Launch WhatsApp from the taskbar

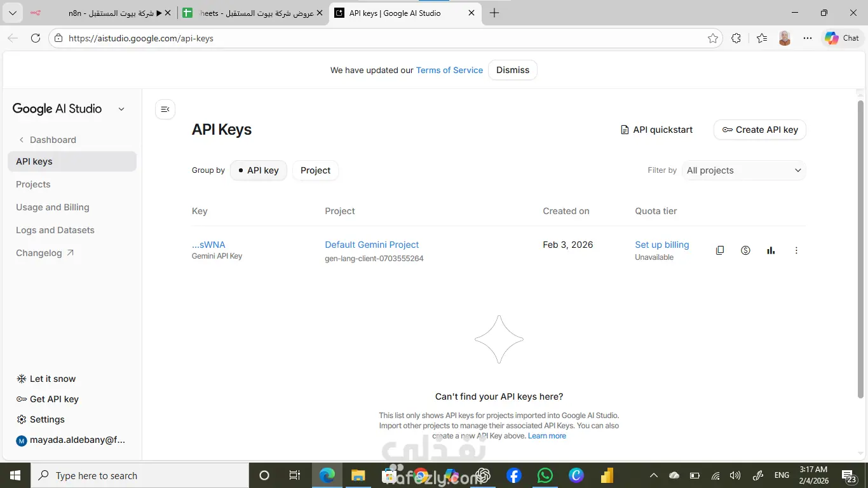tap(545, 475)
